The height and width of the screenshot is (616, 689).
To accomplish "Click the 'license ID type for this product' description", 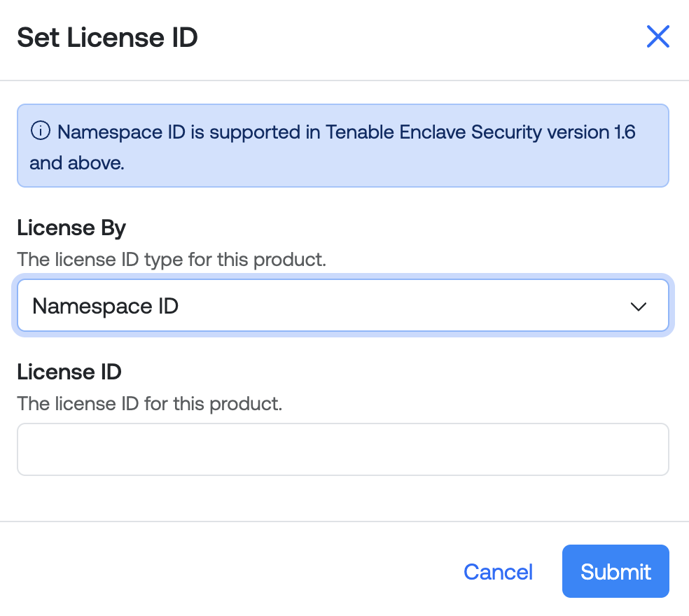I will 172,260.
